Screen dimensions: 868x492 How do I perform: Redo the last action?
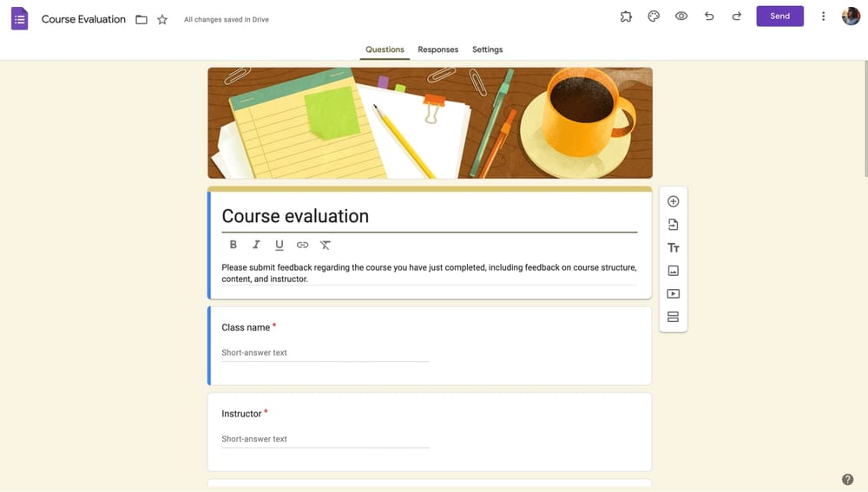point(737,16)
